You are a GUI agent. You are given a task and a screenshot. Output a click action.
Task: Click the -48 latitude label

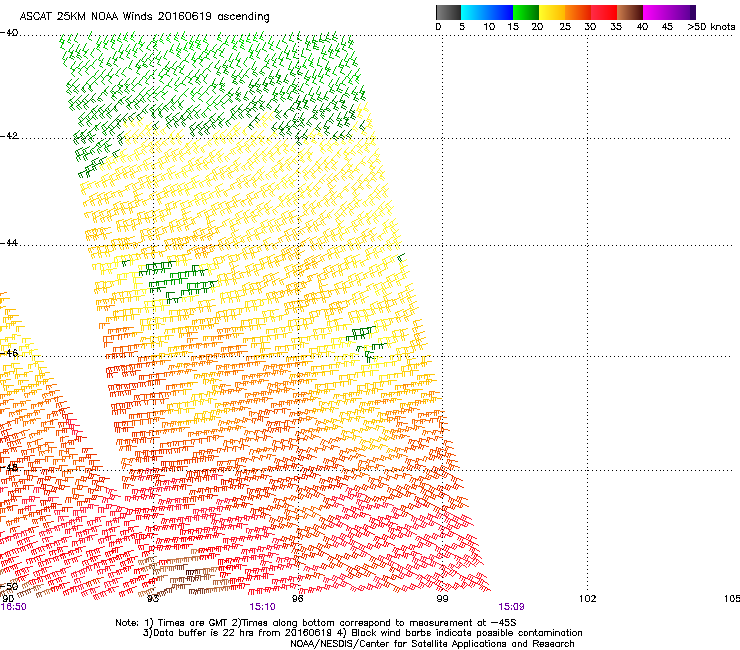coord(9,467)
